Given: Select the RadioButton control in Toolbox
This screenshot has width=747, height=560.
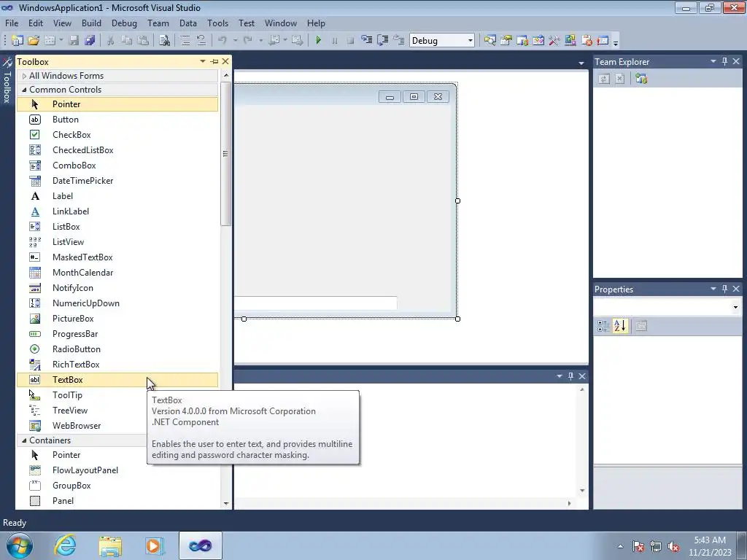Looking at the screenshot, I should [x=117, y=349].
